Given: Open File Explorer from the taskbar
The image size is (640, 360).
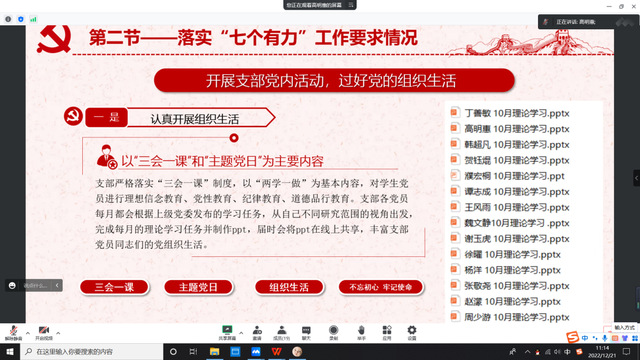Looking at the screenshot, I should [214, 351].
